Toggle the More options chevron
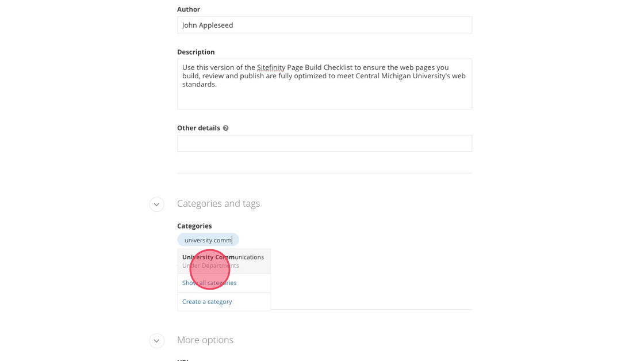 (156, 341)
